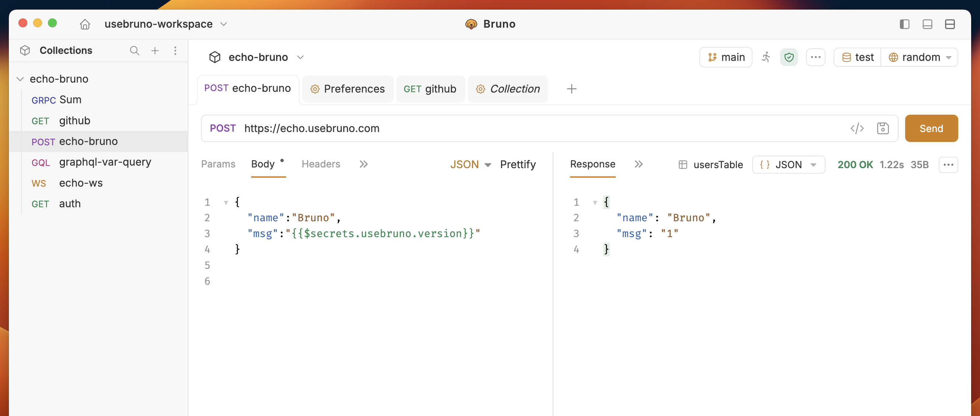Prettify the request body
980x416 pixels.
coord(518,164)
